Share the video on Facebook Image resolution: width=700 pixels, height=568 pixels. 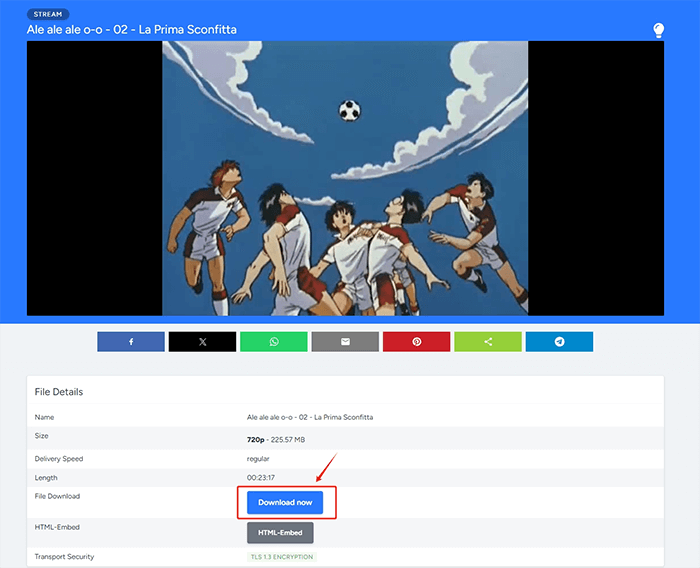[x=131, y=342]
